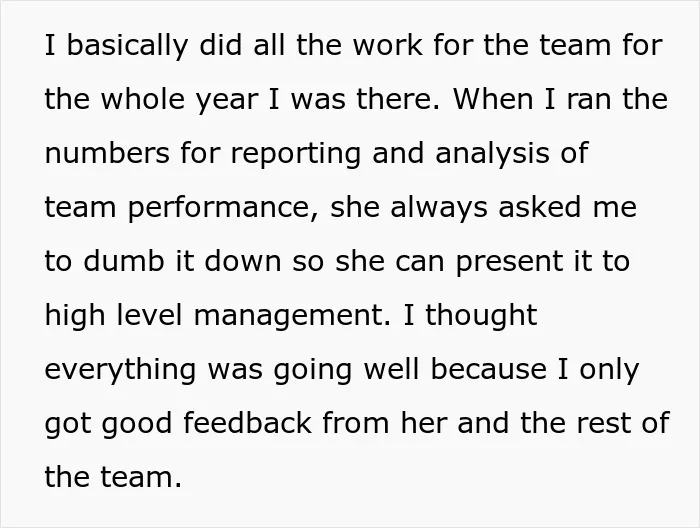Click the phrase "whole year"
The image size is (700, 528).
[179, 99]
